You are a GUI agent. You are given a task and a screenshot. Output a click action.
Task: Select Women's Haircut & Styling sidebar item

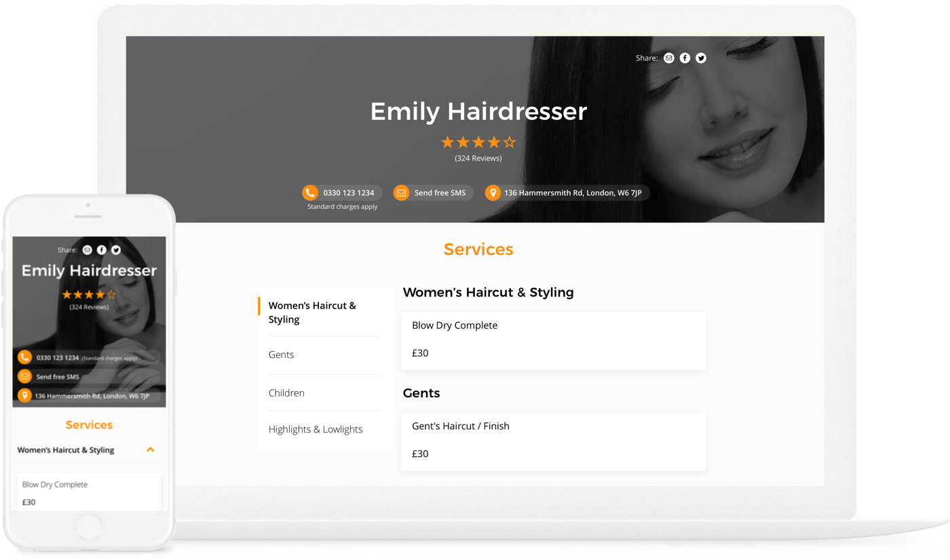pyautogui.click(x=326, y=313)
